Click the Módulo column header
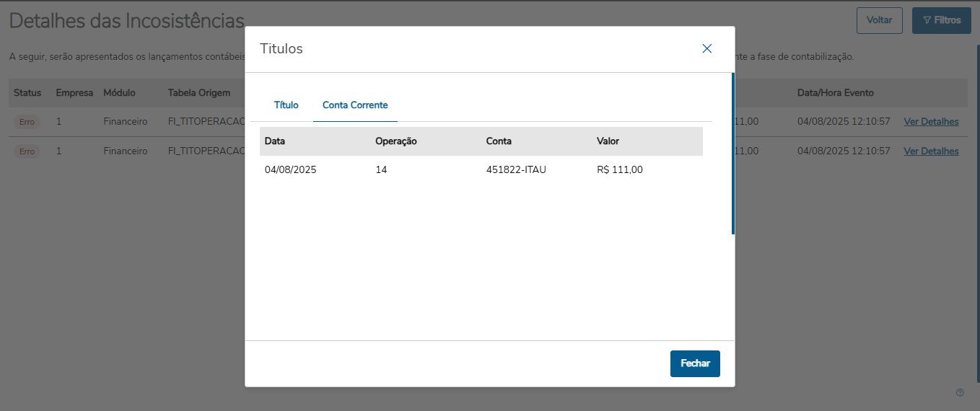This screenshot has height=411, width=980. tap(119, 93)
